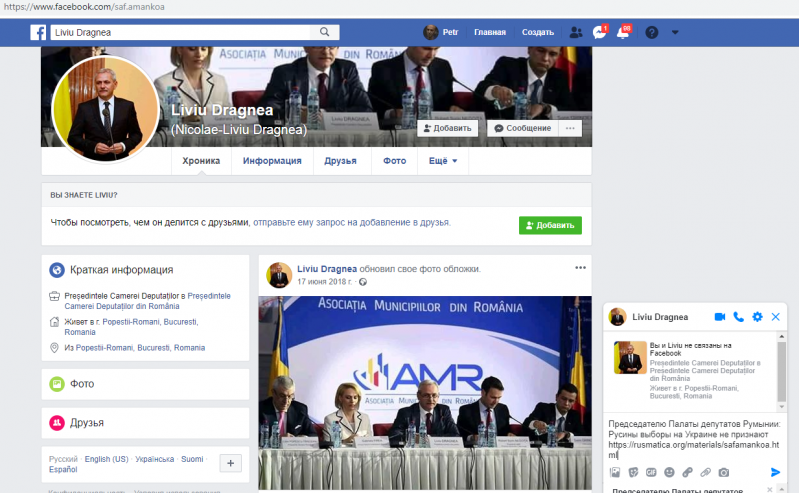Click Petr profile avatar in top bar
The width and height of the screenshot is (799, 493).
431,32
